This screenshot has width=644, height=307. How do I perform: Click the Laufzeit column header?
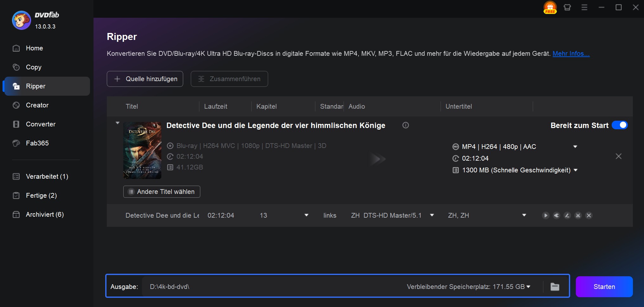pos(216,106)
